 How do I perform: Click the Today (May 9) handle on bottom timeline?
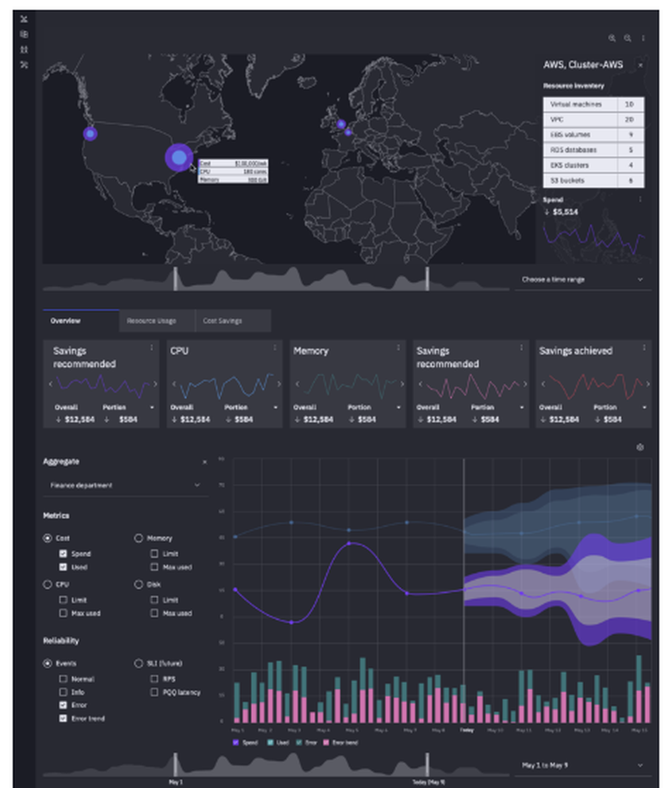coord(427,764)
